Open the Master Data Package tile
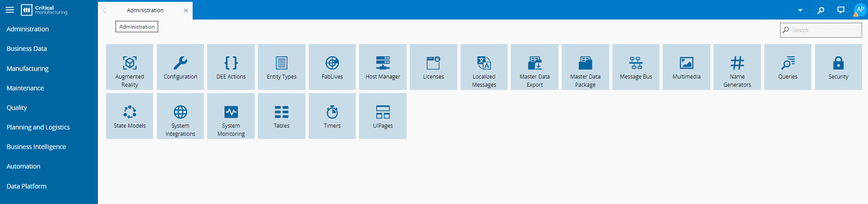Screen dimensions: 868x204 click(585, 67)
